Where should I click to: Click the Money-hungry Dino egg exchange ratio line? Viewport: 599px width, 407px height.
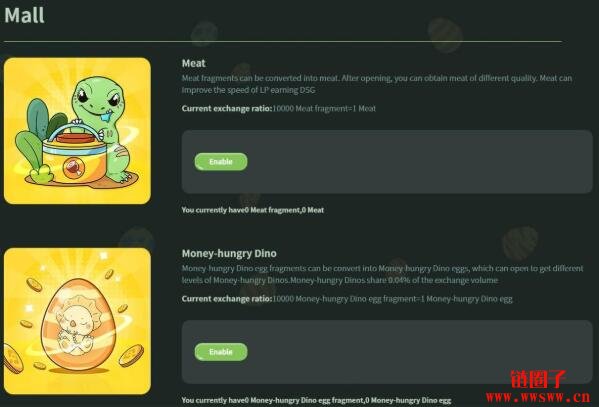coord(347,299)
